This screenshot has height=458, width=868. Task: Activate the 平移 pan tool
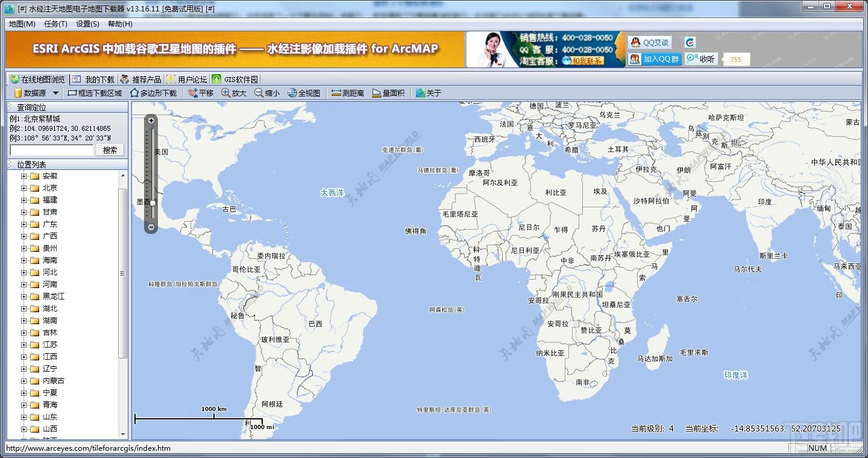coord(201,93)
